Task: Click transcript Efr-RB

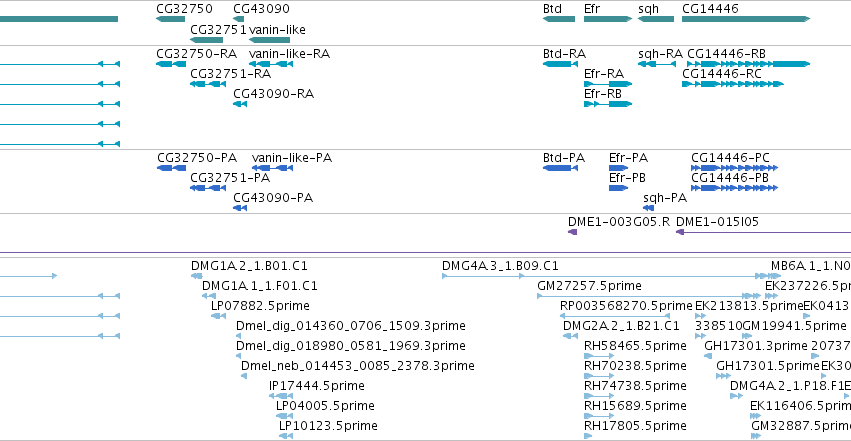Action: click(x=608, y=104)
